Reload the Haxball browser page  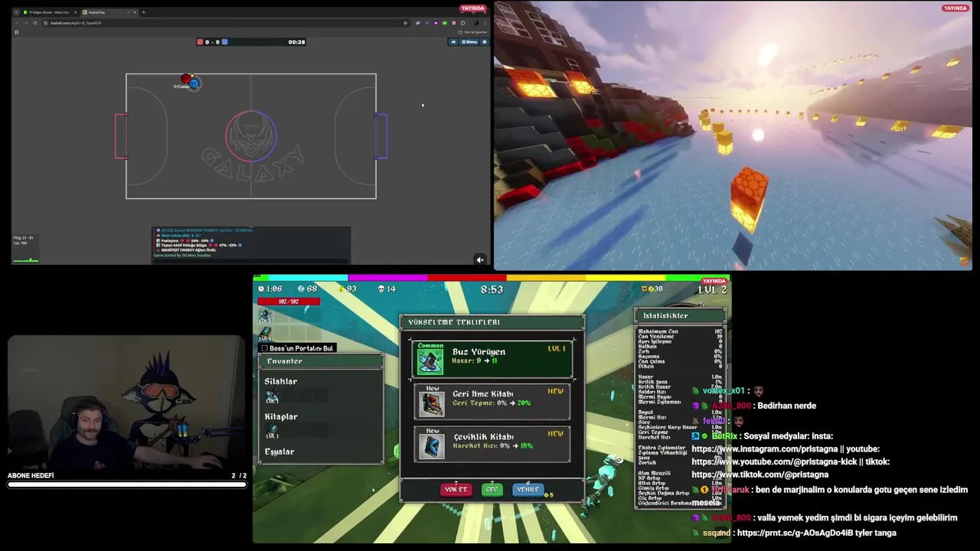[x=34, y=23]
